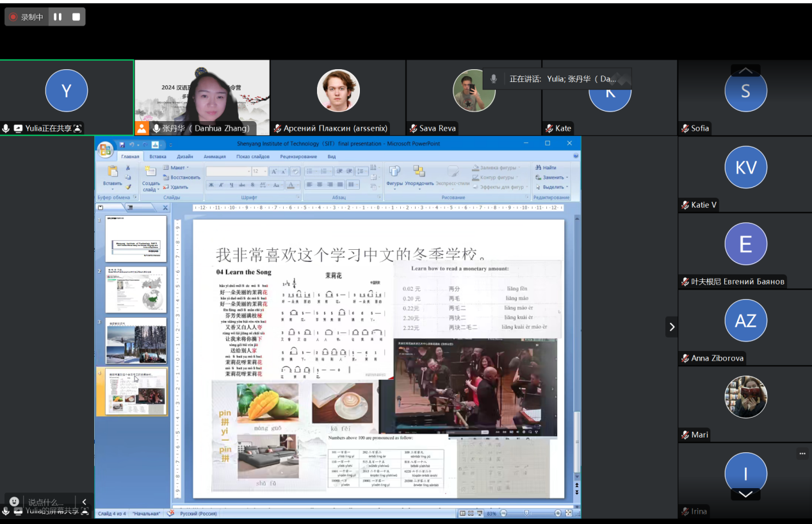812x524 pixels.
Task: Click the zoom out minus button
Action: point(503,513)
